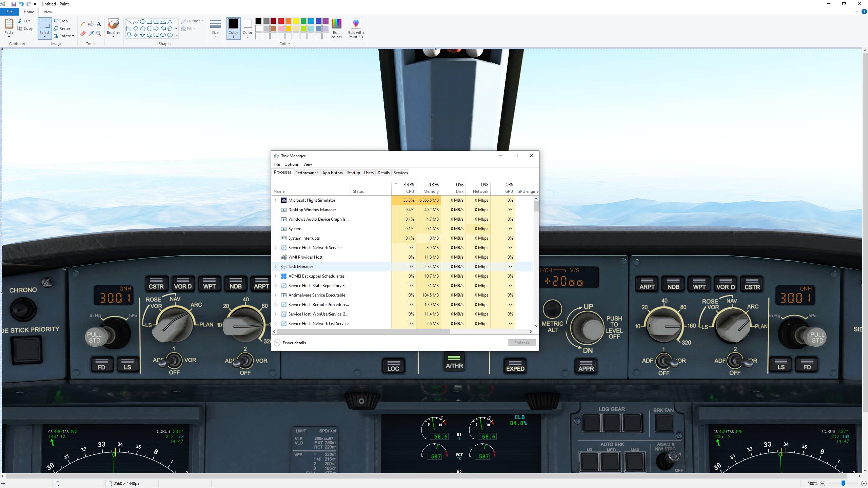The height and width of the screenshot is (488, 868).
Task: Select the Magnifier tool
Action: (x=99, y=34)
